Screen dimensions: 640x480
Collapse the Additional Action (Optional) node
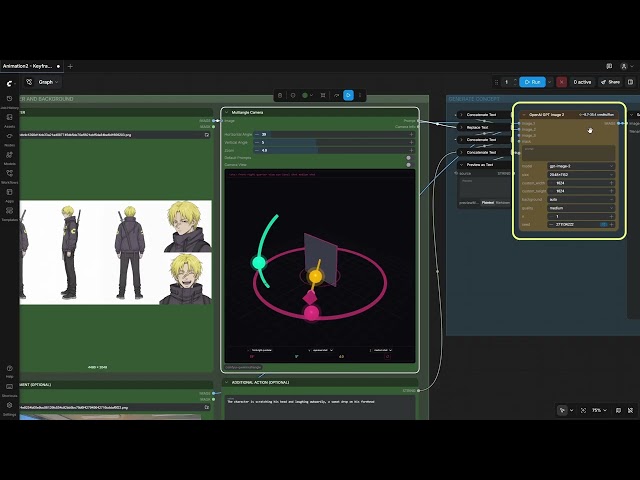227,382
